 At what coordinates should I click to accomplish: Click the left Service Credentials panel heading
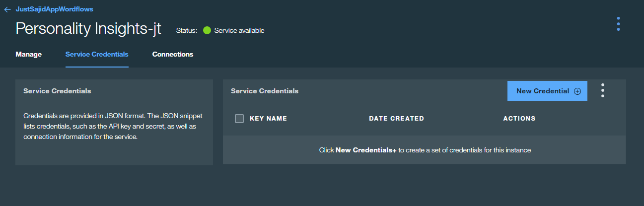[x=57, y=91]
